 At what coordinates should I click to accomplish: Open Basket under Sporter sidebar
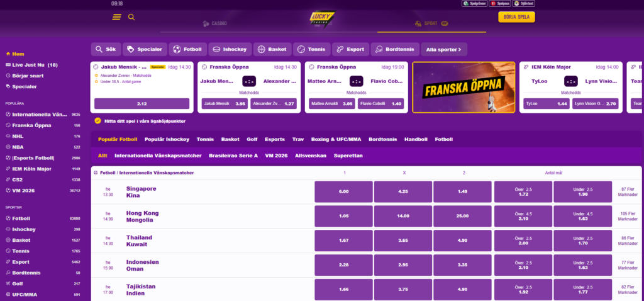43,240
